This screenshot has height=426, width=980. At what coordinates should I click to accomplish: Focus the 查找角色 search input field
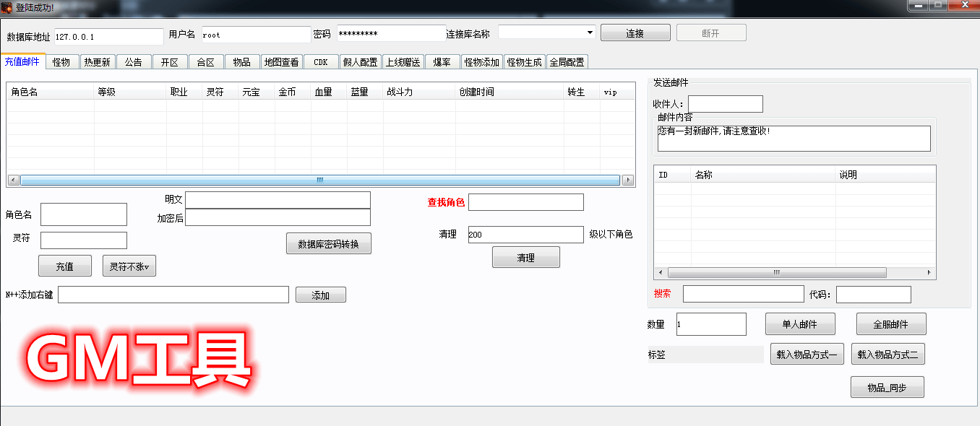525,202
